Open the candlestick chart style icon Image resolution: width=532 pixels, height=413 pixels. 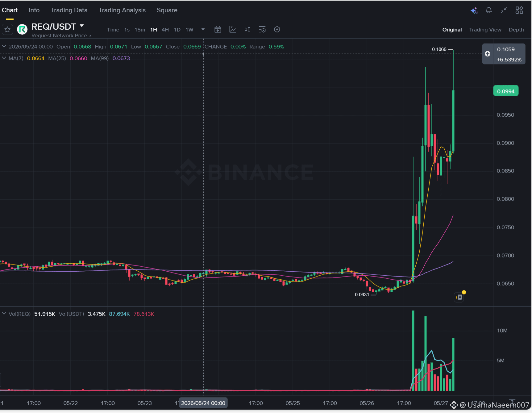pyautogui.click(x=247, y=30)
